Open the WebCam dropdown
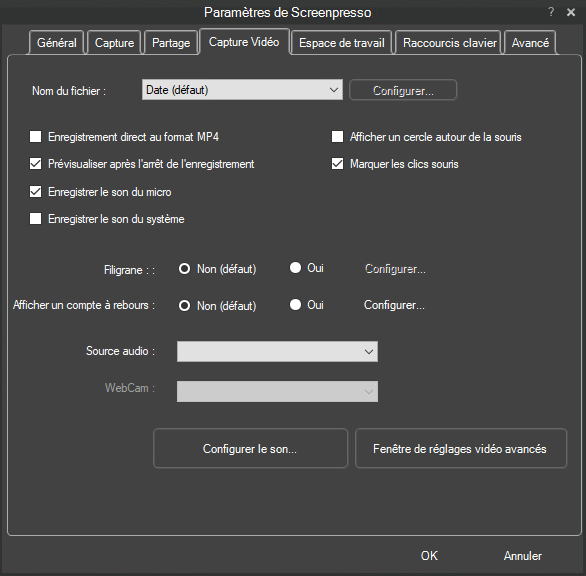This screenshot has height=576, width=586. pos(277,391)
